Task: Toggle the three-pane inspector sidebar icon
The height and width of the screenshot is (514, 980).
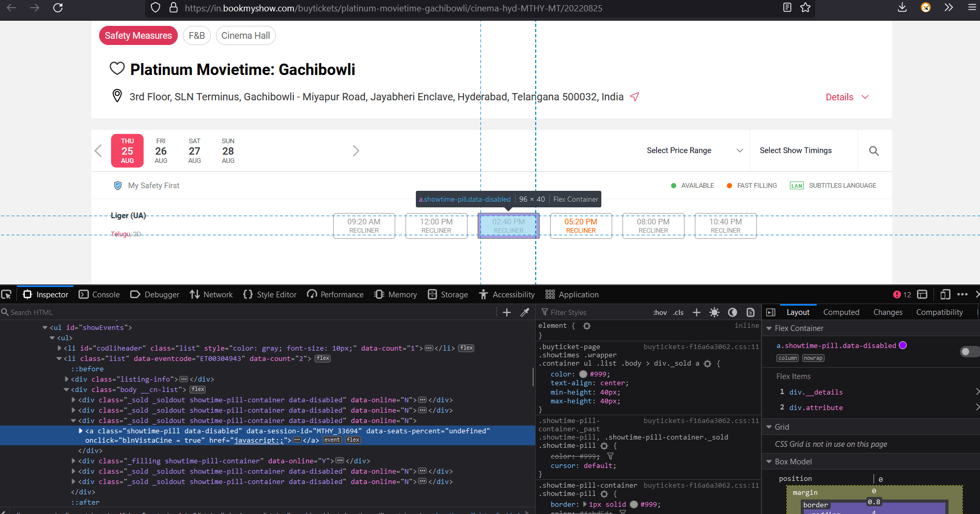Action: tap(771, 312)
